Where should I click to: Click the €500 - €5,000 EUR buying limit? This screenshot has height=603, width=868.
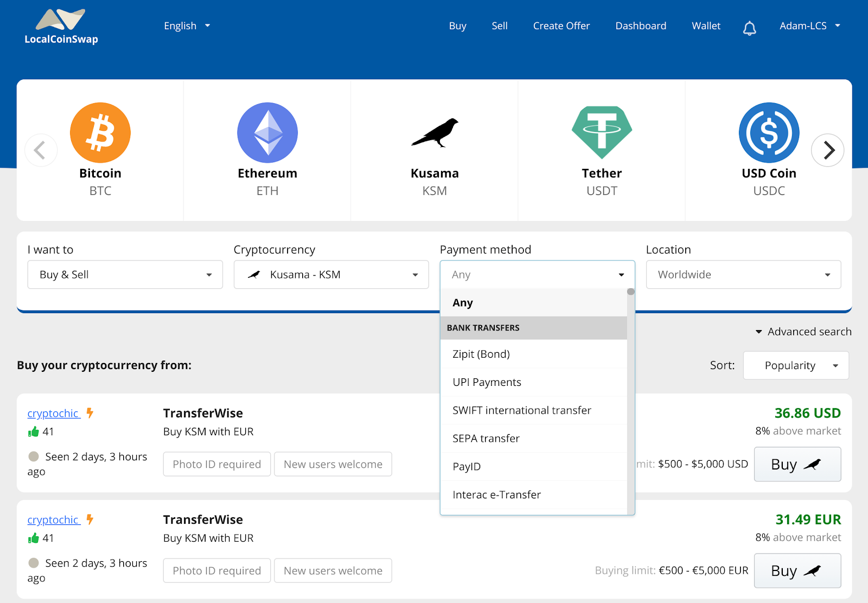[704, 570]
